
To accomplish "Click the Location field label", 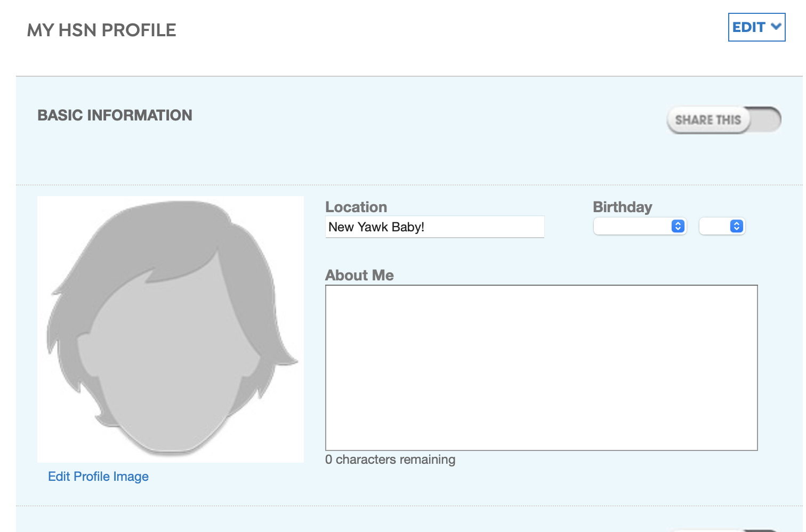I will pyautogui.click(x=356, y=207).
